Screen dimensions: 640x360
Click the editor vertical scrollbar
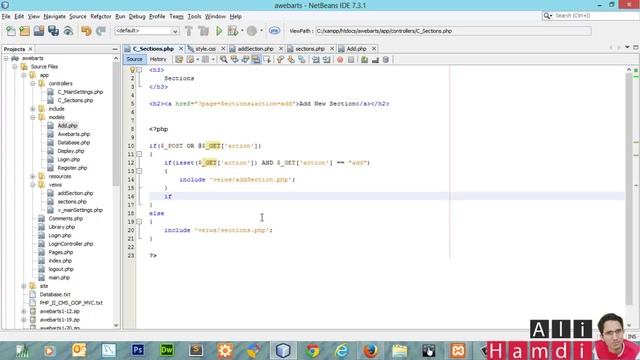click(x=629, y=188)
